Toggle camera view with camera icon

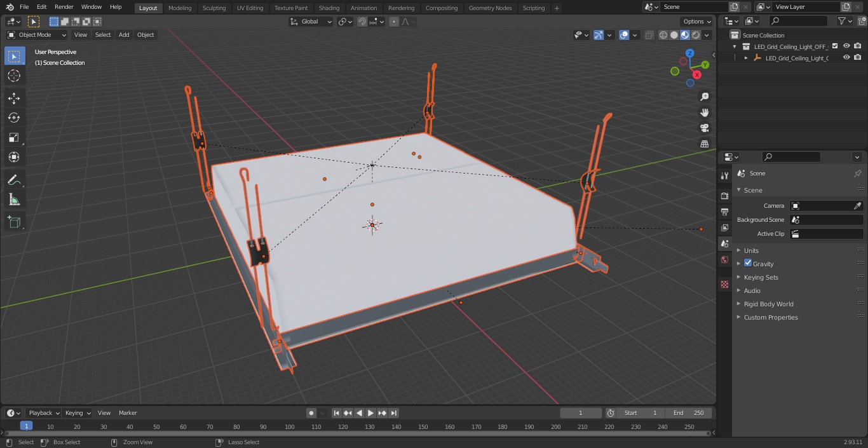705,128
